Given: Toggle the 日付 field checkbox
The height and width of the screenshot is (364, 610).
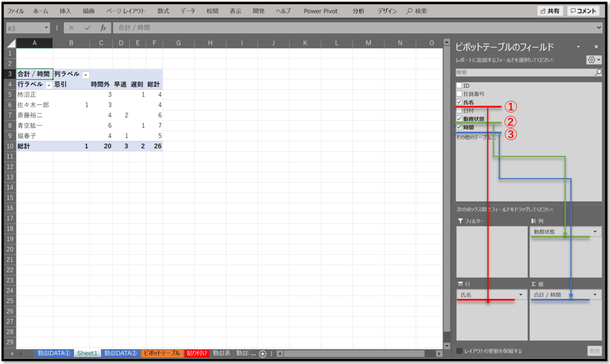Looking at the screenshot, I should pos(460,110).
